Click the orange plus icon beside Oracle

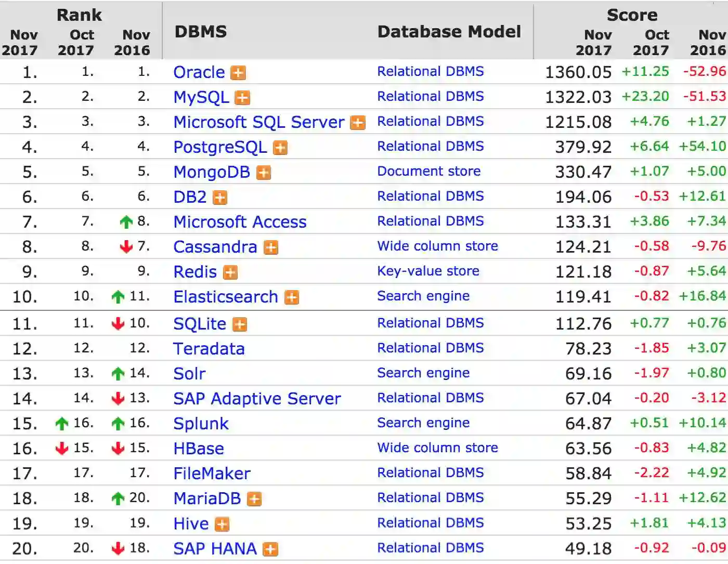238,73
